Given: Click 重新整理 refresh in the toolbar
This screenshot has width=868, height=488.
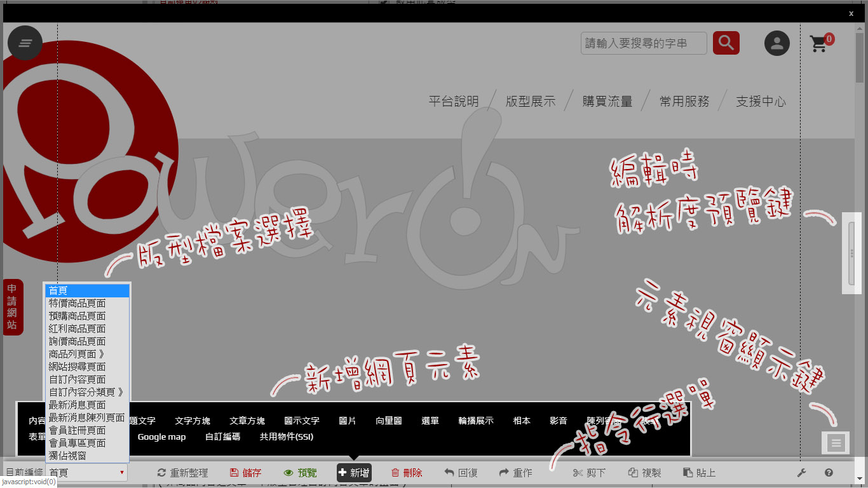Looking at the screenshot, I should [x=183, y=473].
